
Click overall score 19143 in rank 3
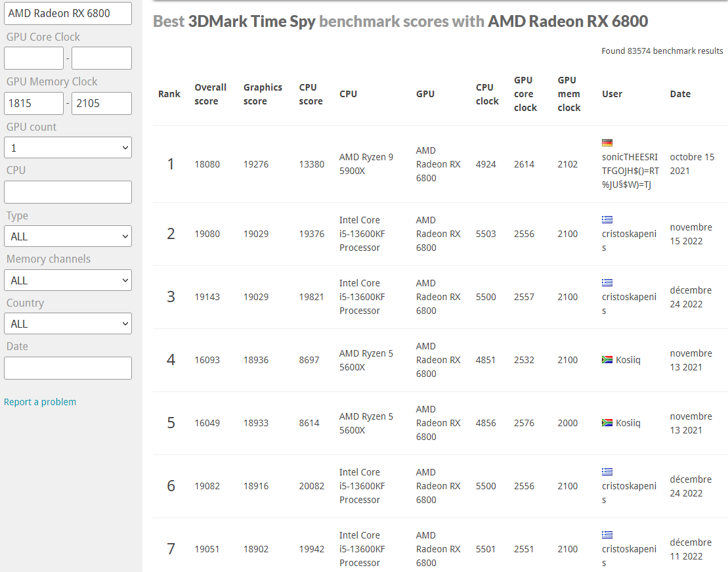click(x=207, y=297)
